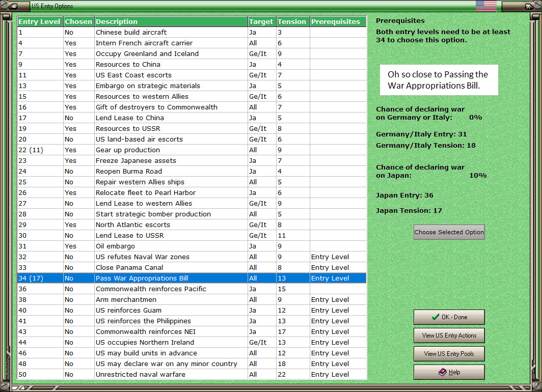Select the Lend Lease to China option
The image size is (542, 392).
coord(192,118)
